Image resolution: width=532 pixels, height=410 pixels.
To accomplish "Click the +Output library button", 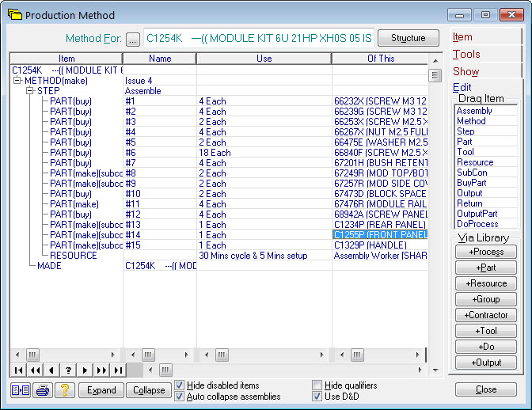I will 486,363.
